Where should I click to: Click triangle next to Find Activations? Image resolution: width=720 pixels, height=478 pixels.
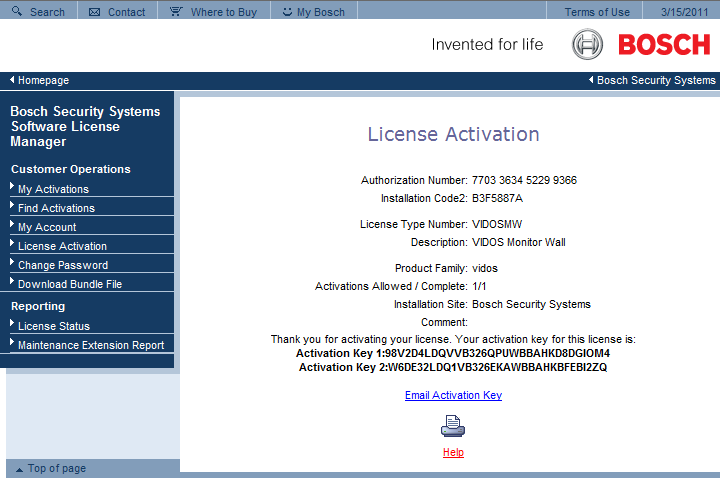point(12,205)
